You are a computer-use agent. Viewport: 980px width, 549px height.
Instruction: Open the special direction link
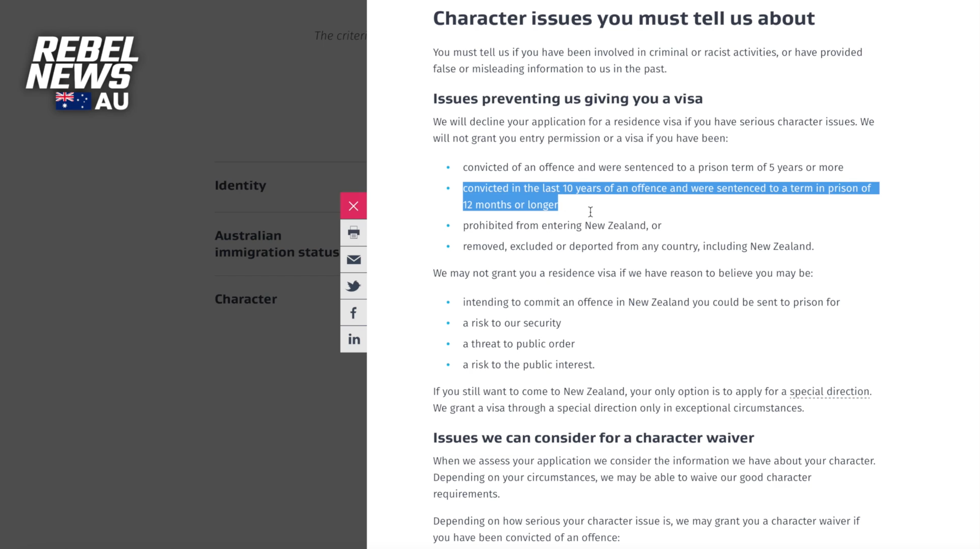tap(829, 391)
